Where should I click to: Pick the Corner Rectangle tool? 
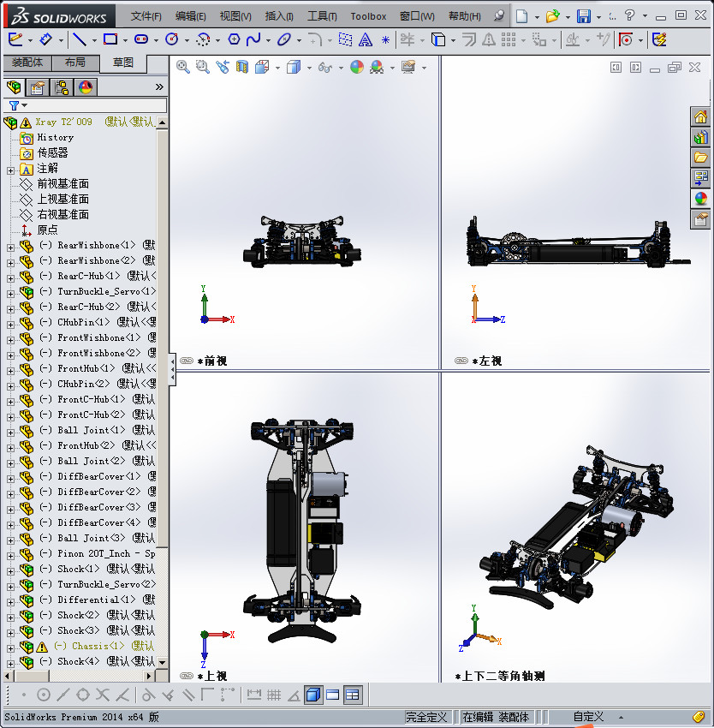pos(110,40)
